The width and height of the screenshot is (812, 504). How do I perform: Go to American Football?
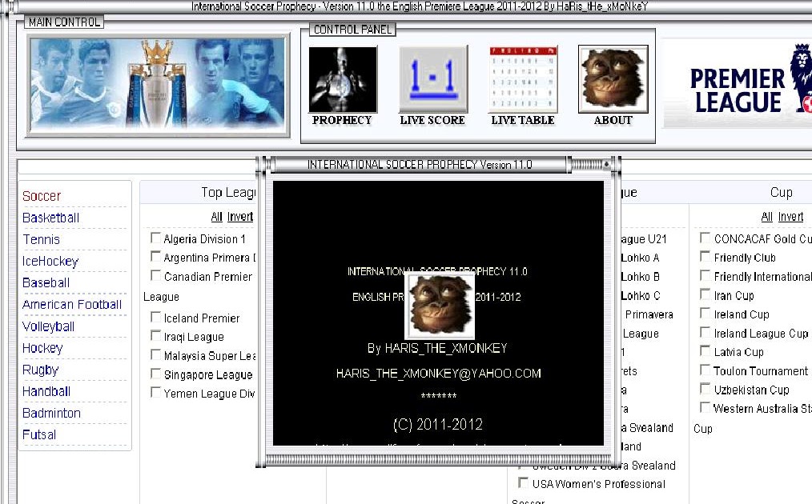pyautogui.click(x=72, y=305)
